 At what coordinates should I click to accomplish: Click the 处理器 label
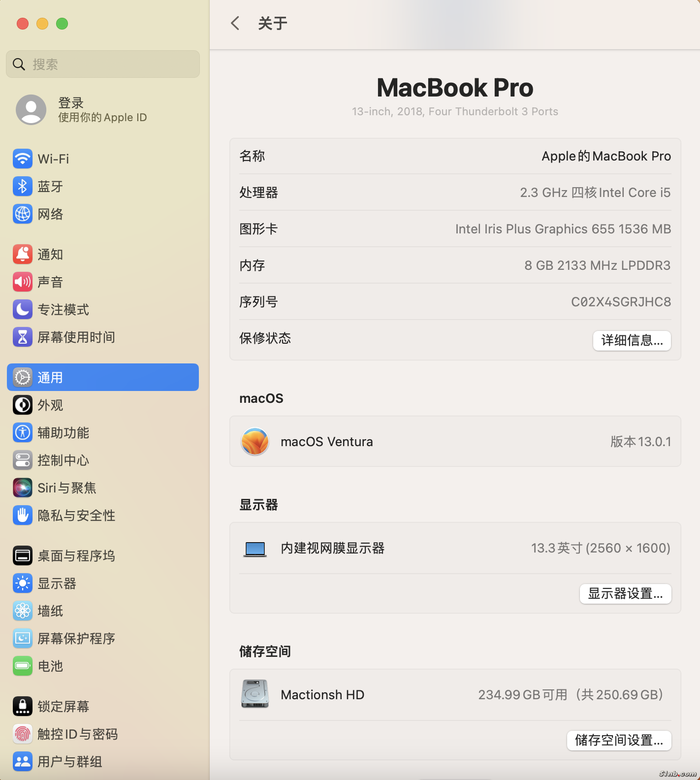coord(259,193)
